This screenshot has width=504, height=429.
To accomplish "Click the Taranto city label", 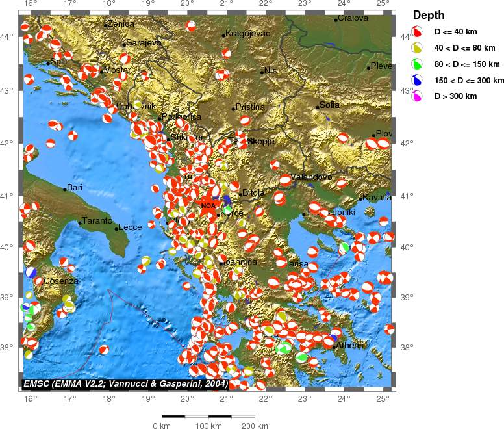I will [97, 220].
